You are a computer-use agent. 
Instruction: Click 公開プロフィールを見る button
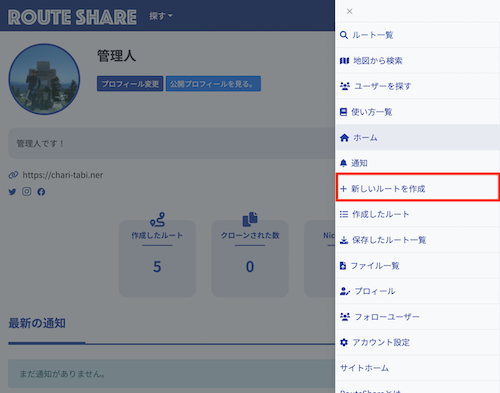click(x=213, y=84)
